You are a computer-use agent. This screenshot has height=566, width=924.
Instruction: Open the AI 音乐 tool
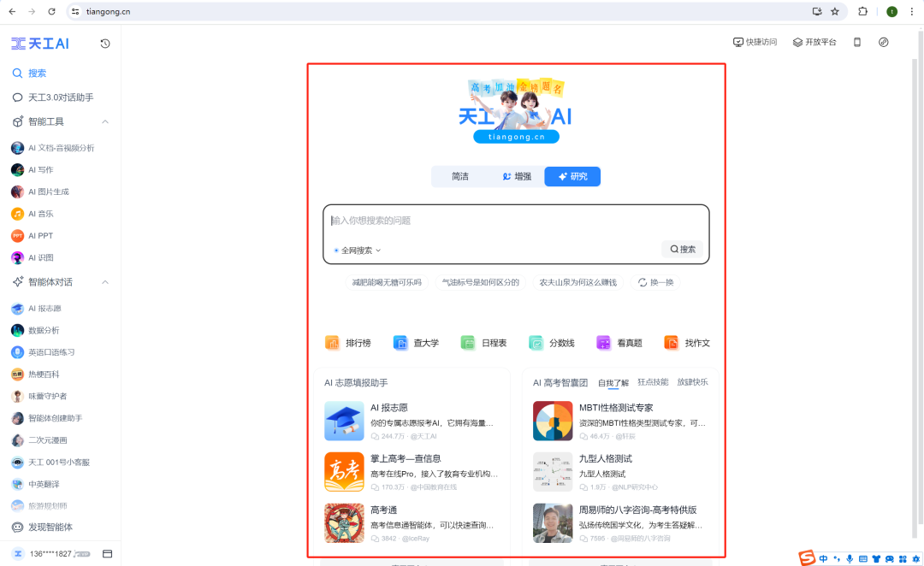(x=33, y=214)
